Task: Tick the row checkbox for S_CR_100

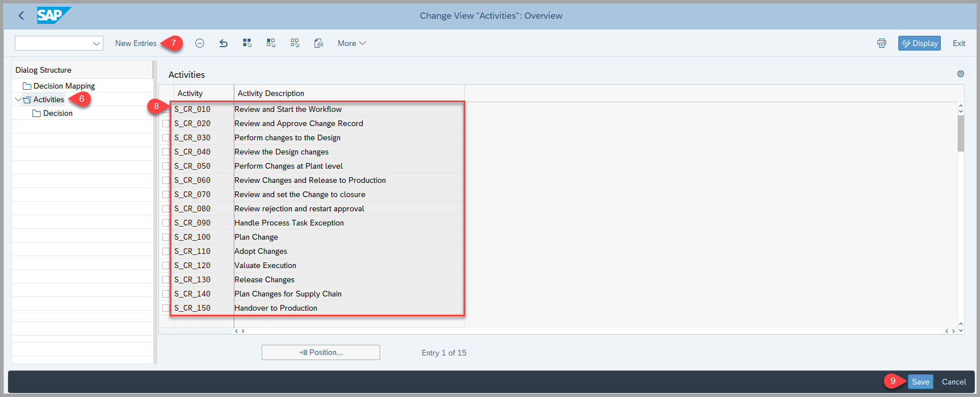Action: point(166,237)
